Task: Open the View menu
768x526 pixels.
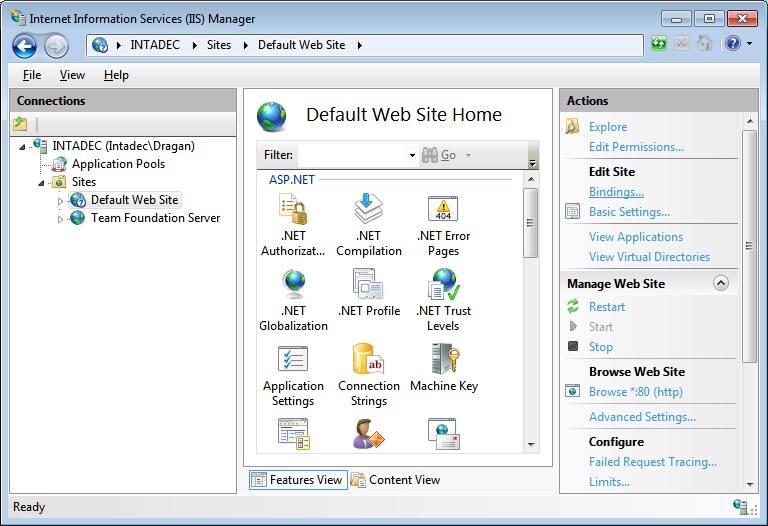Action: (72, 75)
